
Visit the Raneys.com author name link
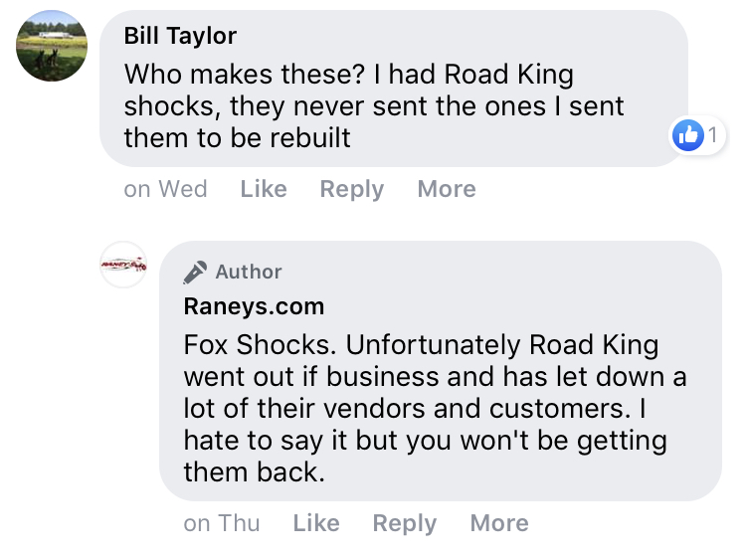point(254,306)
